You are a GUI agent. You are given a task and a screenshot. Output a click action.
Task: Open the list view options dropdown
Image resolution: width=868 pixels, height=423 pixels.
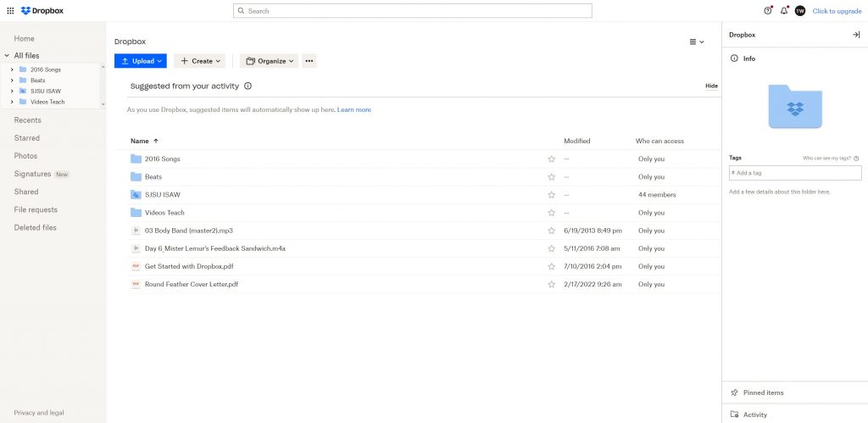click(696, 42)
